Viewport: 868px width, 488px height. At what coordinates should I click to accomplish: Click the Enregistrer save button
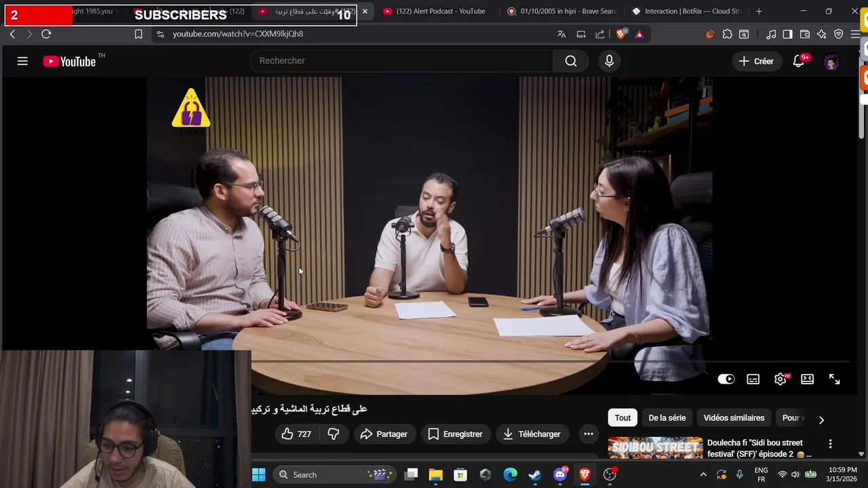click(455, 434)
